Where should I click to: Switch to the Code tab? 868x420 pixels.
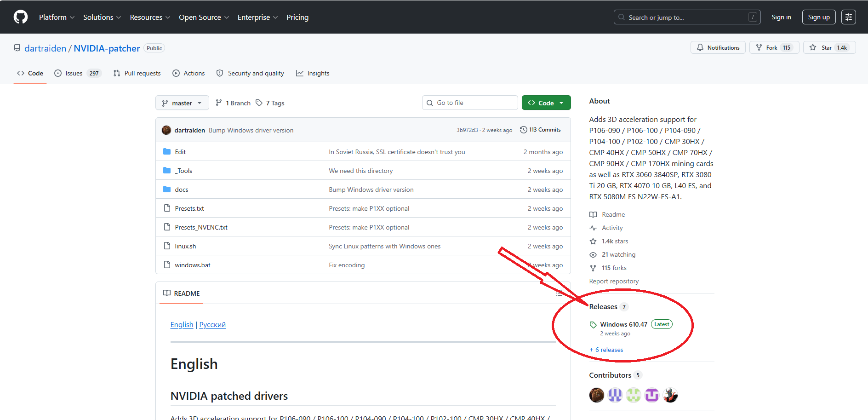pos(30,73)
